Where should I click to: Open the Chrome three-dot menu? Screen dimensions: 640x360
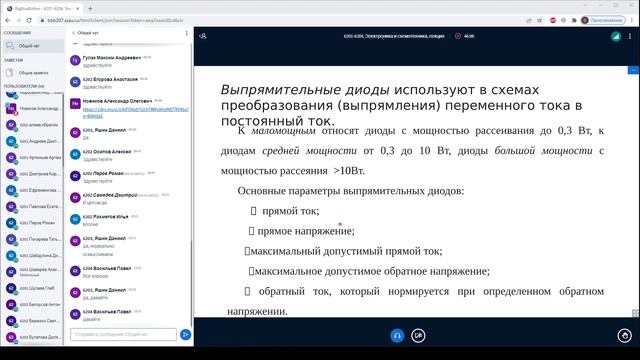[x=632, y=20]
